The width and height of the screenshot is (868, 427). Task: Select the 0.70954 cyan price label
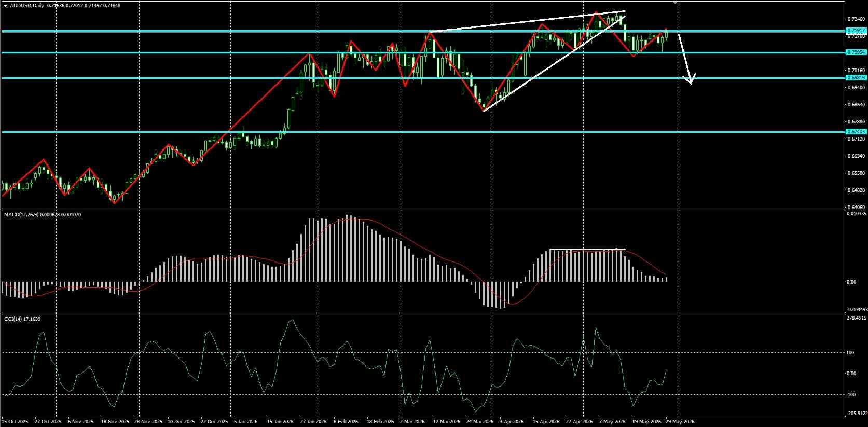pyautogui.click(x=856, y=52)
